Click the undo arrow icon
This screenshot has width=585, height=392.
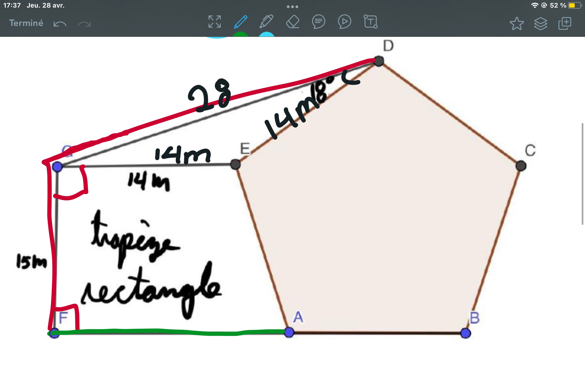pyautogui.click(x=60, y=24)
